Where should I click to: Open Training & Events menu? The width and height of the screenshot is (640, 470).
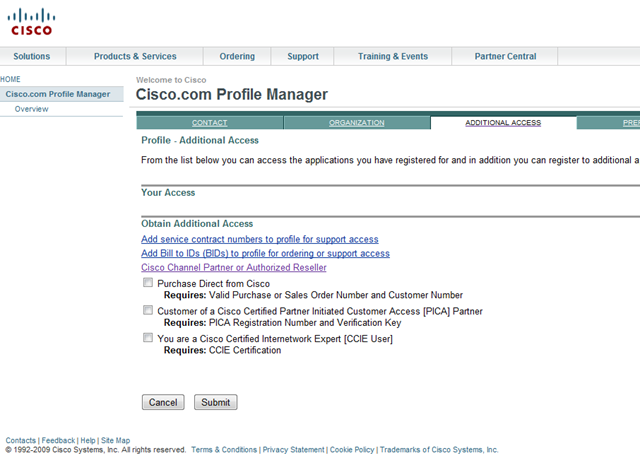pyautogui.click(x=393, y=56)
